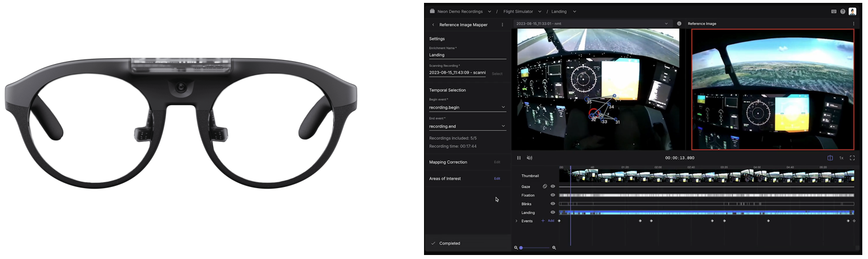Toggle visibility of Blinks track

point(552,204)
